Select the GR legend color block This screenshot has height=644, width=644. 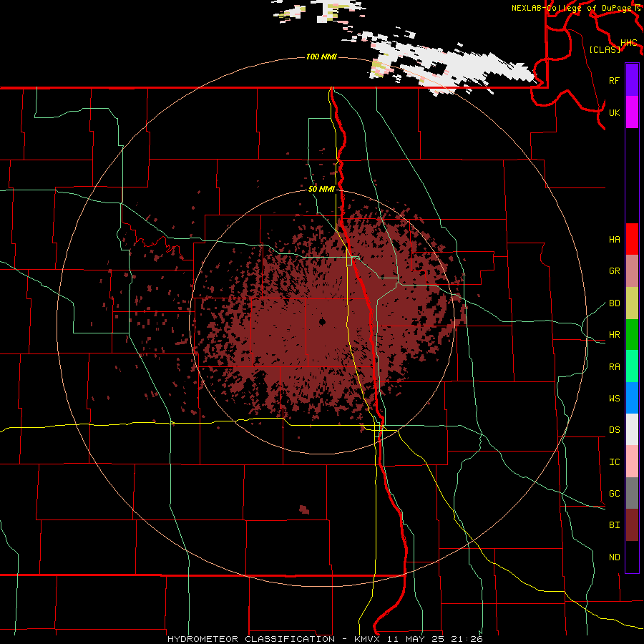click(632, 271)
